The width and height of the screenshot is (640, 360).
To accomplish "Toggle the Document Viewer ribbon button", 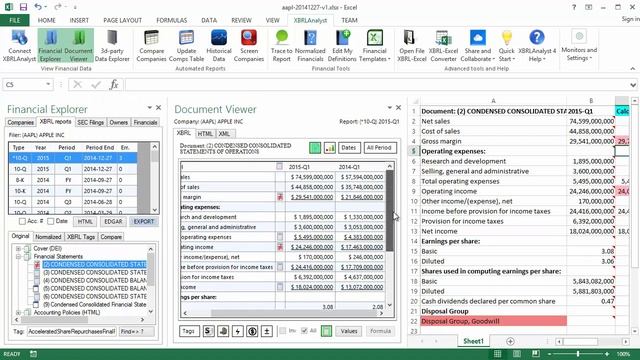I will pos(78,46).
